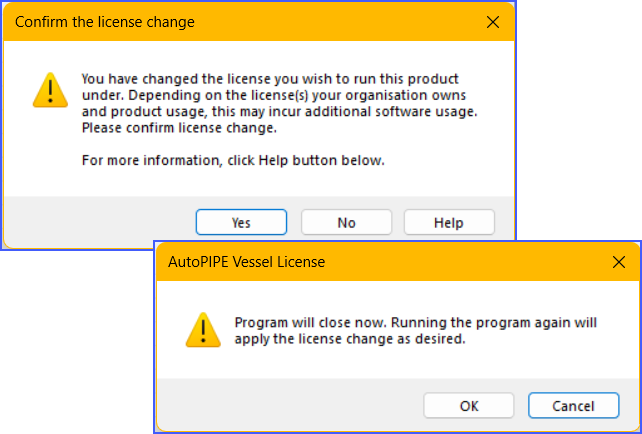Confirm the license change with Yes

(241, 222)
